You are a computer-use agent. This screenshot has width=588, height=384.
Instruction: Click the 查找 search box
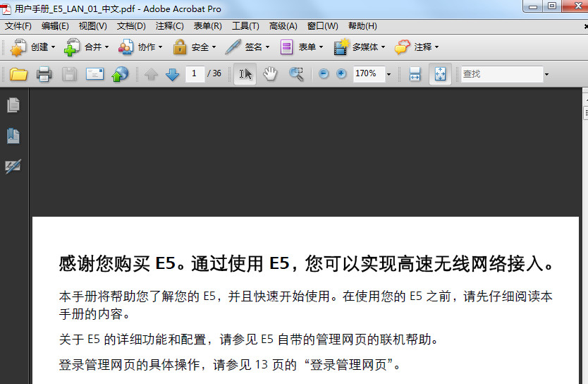[502, 74]
